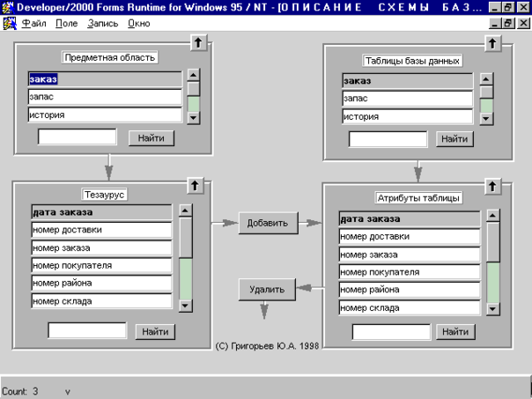Click scroll-down arrow in Атрибуты таблицы list
Viewport: 532px width, 399px height.
click(493, 309)
